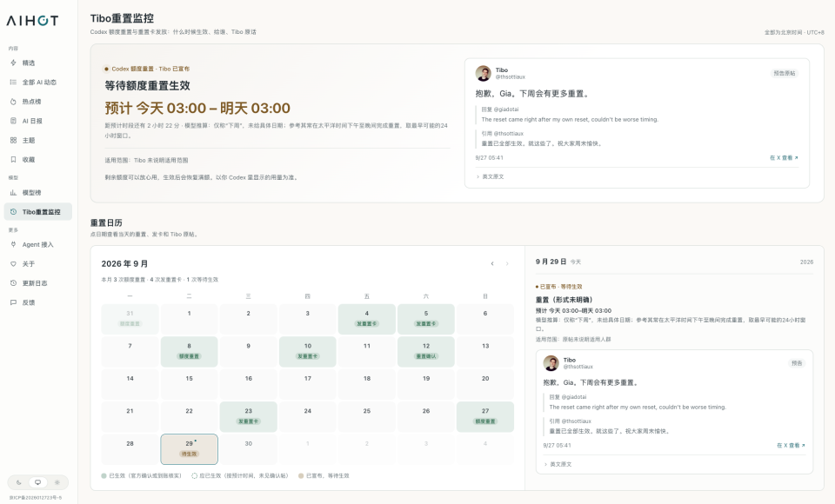Open 在 X 查看 link in 9月29日 detail panel
Screen dimensions: 835x504
click(791, 446)
